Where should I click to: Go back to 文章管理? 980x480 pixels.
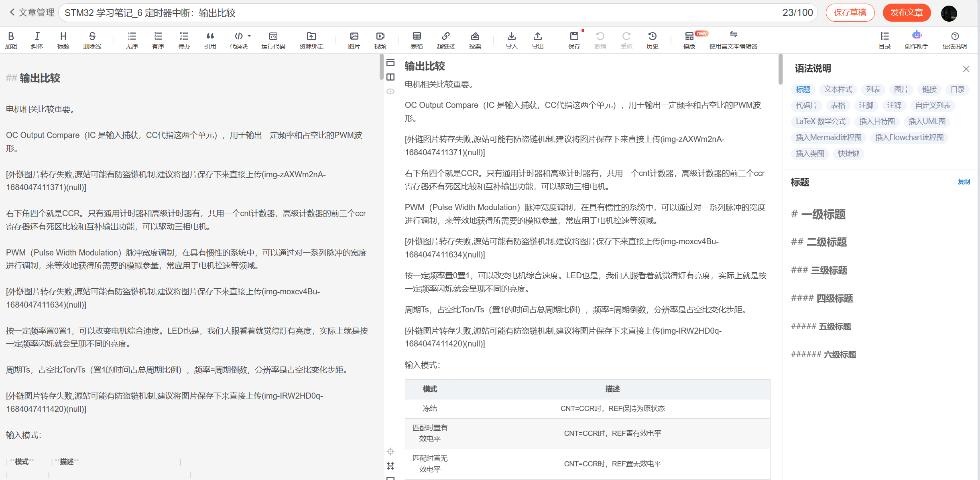(32, 12)
